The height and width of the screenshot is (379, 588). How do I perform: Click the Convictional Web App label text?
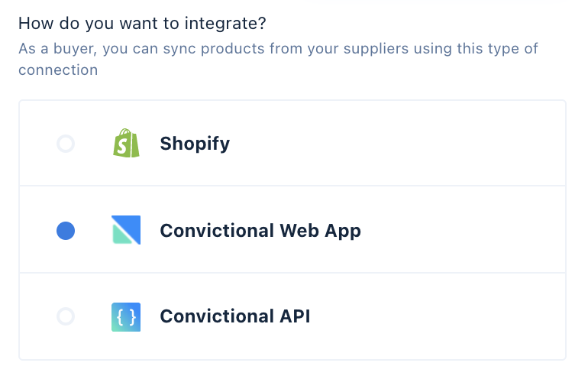click(260, 231)
